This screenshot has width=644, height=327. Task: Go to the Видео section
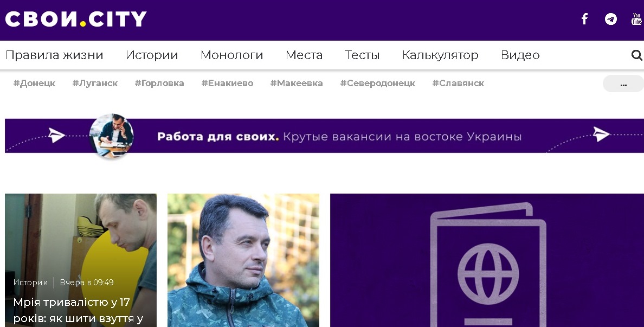tap(520, 55)
